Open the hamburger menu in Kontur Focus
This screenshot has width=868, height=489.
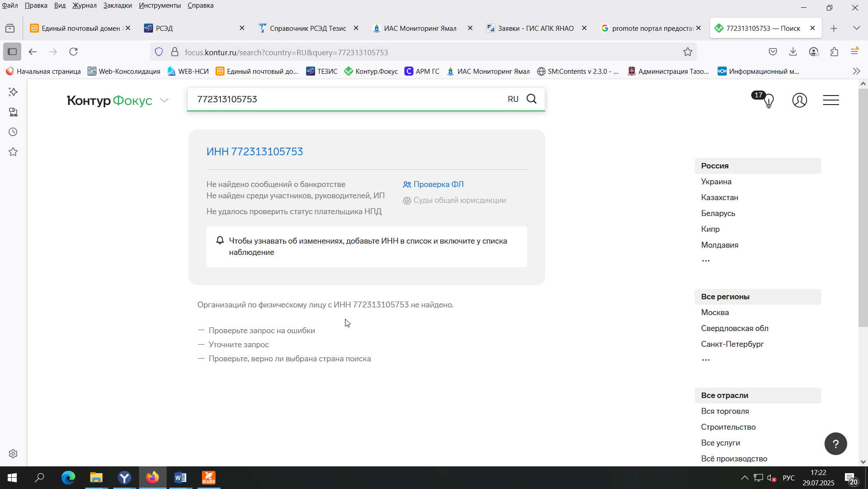831,100
